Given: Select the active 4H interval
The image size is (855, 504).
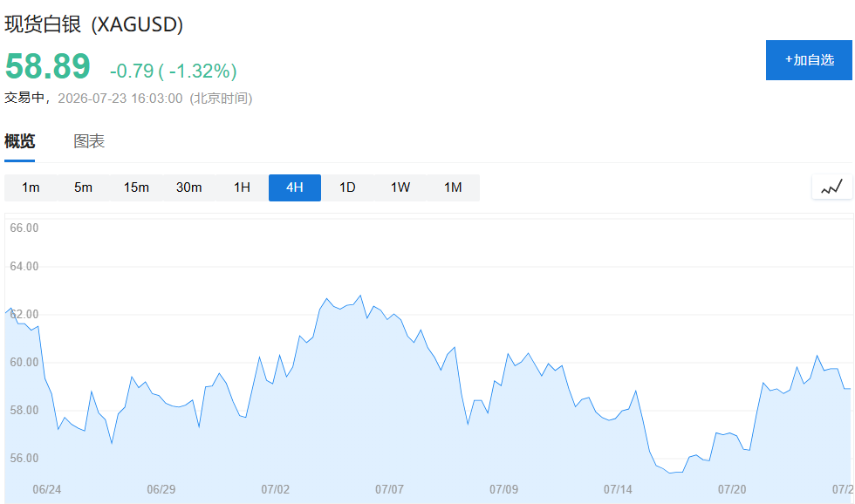Looking at the screenshot, I should 295,187.
